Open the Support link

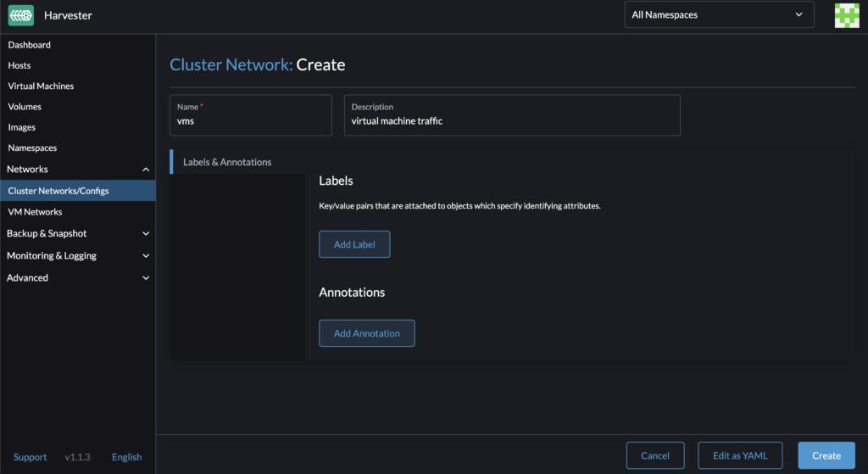[30, 457]
